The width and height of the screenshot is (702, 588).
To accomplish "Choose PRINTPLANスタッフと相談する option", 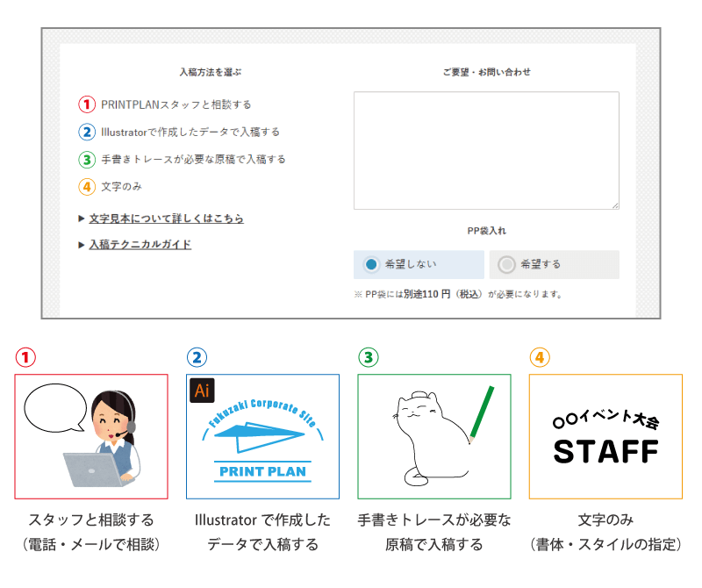I will (175, 104).
